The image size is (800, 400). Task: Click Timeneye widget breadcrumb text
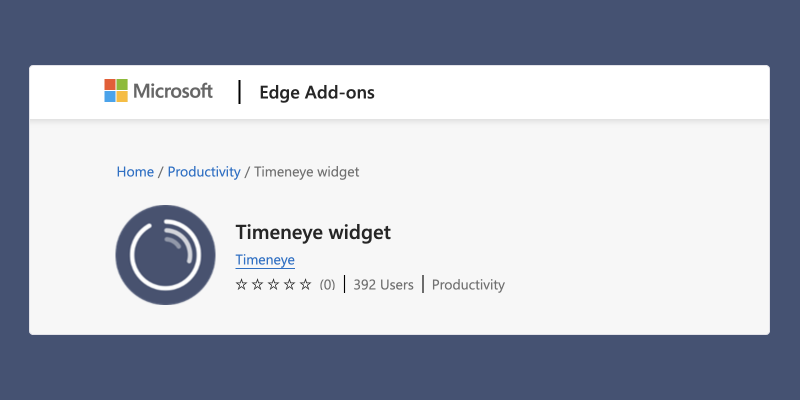307,172
